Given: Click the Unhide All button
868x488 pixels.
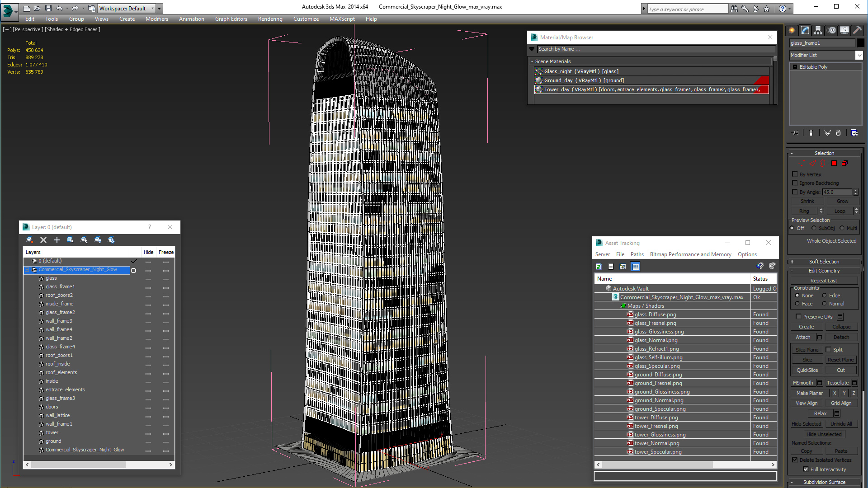Looking at the screenshot, I should (841, 424).
